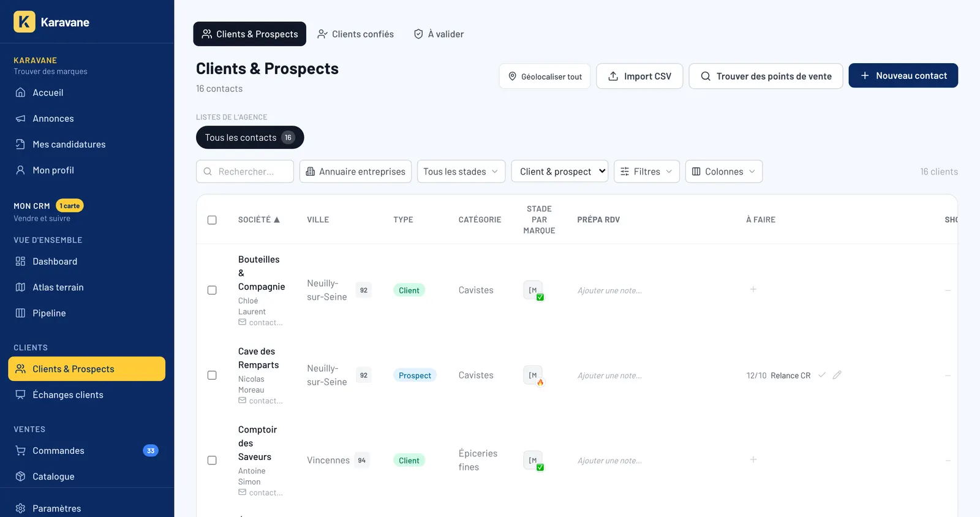
Task: Add a prep note for Cave des Remparts
Action: (610, 375)
